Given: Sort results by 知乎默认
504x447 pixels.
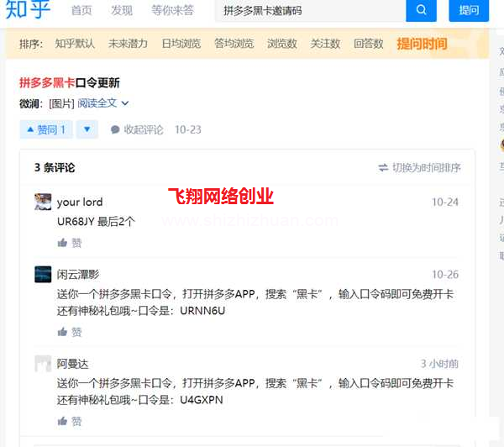Looking at the screenshot, I should pyautogui.click(x=75, y=44).
